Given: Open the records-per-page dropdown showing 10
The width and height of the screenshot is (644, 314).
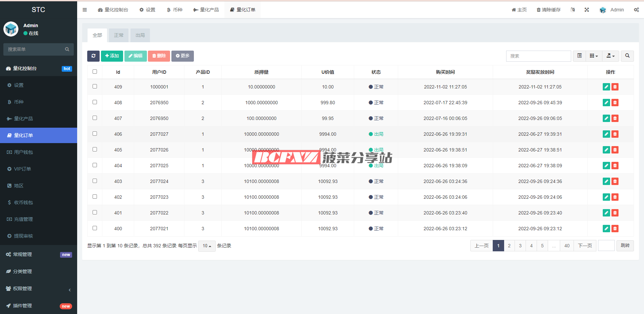Looking at the screenshot, I should coord(207,246).
